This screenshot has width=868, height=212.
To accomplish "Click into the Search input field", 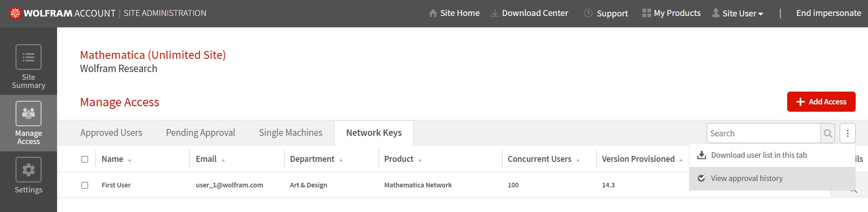I will (x=763, y=134).
